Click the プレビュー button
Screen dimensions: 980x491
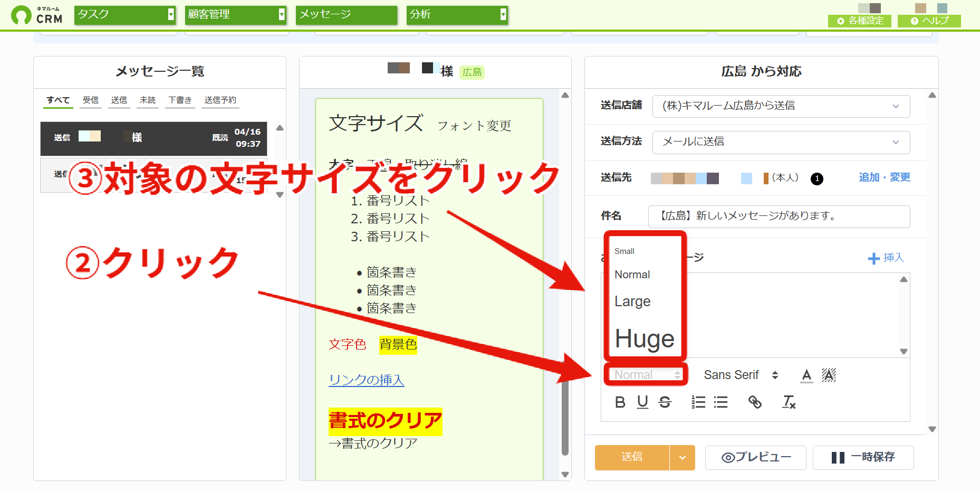click(755, 457)
